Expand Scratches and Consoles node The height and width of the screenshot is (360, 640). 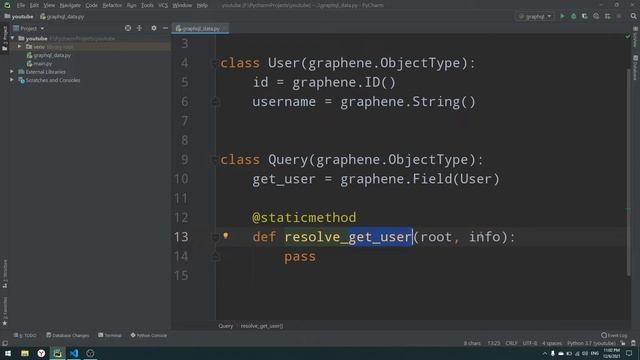pyautogui.click(x=12, y=80)
